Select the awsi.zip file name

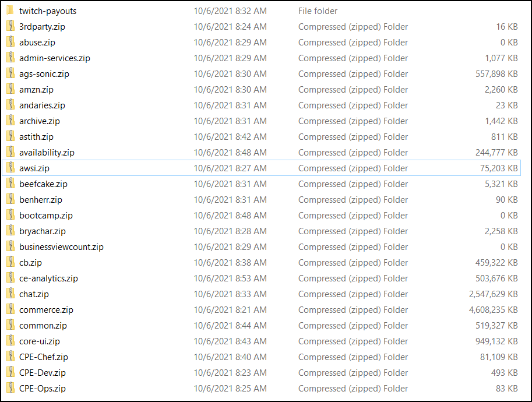[x=34, y=168]
